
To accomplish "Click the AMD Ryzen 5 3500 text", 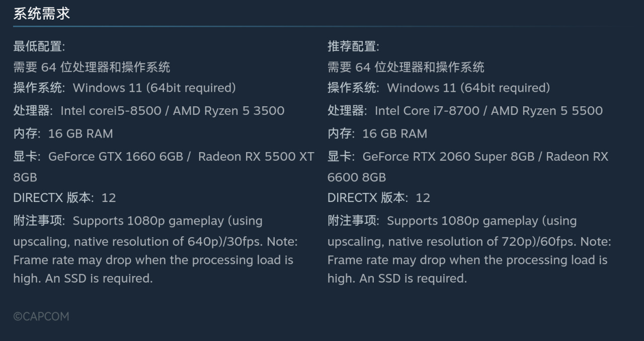I will 228,111.
